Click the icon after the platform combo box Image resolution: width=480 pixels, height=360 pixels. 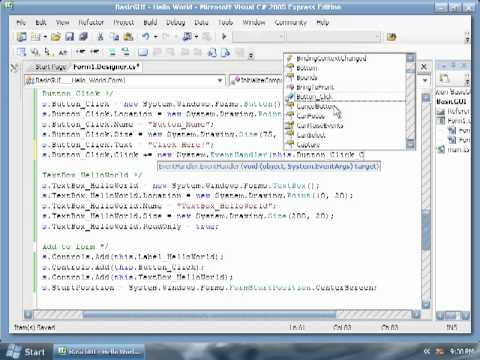coord(391,37)
